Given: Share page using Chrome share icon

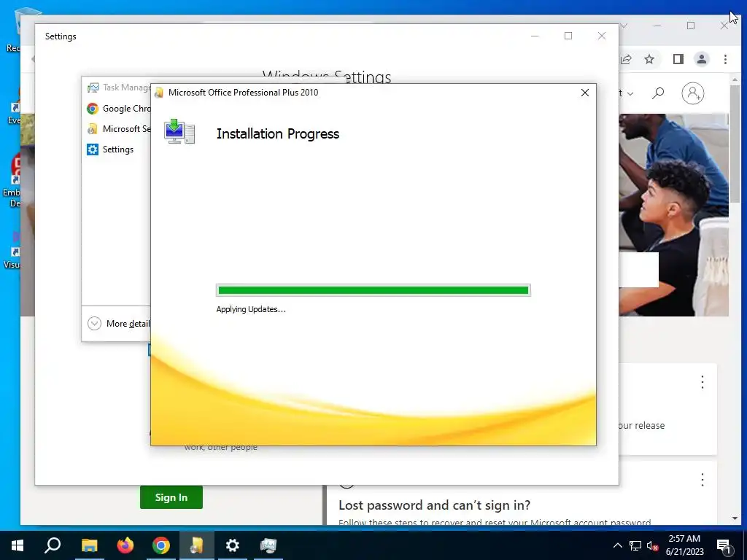Looking at the screenshot, I should 626,59.
